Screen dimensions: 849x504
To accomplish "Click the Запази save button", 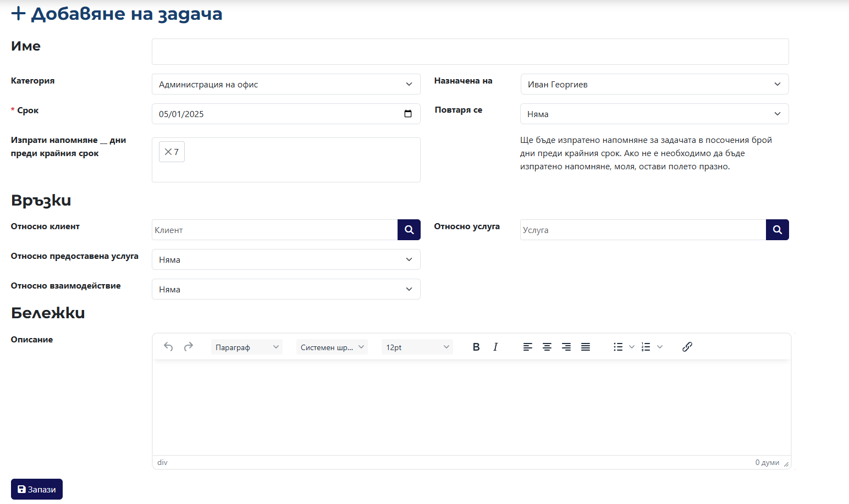I will tap(37, 489).
